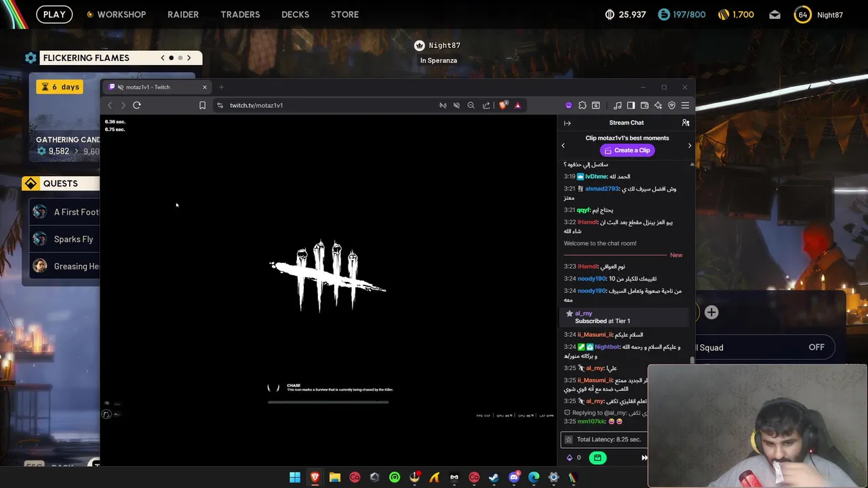Open the game's mail envelope icon
The image size is (868, 488).
tap(774, 14)
